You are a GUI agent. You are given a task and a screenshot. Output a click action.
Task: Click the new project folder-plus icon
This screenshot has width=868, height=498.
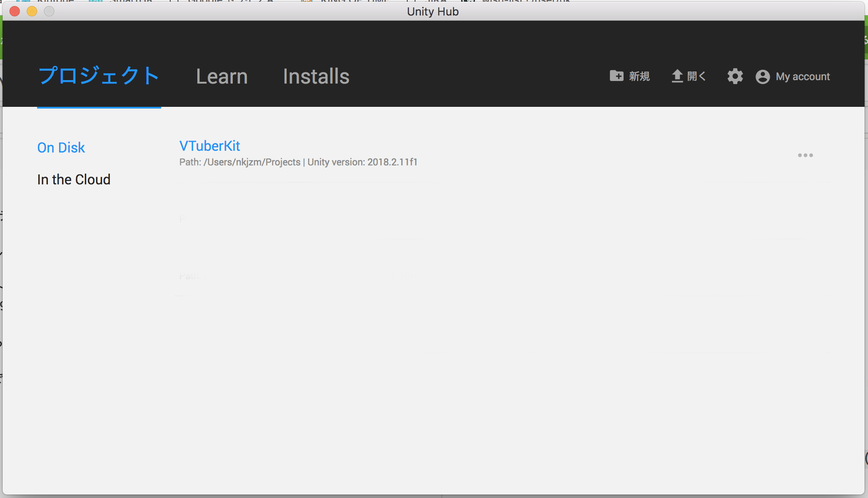click(x=616, y=76)
